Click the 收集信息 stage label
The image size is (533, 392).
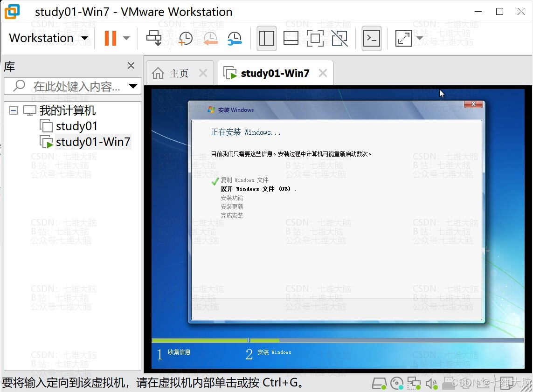(x=179, y=352)
